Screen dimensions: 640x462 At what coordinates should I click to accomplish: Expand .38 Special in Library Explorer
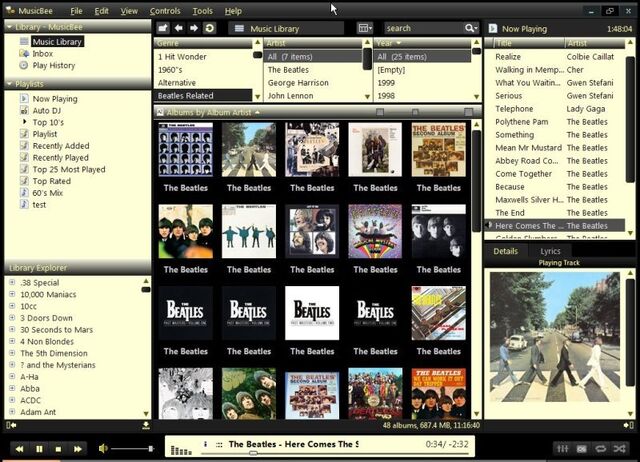12,282
